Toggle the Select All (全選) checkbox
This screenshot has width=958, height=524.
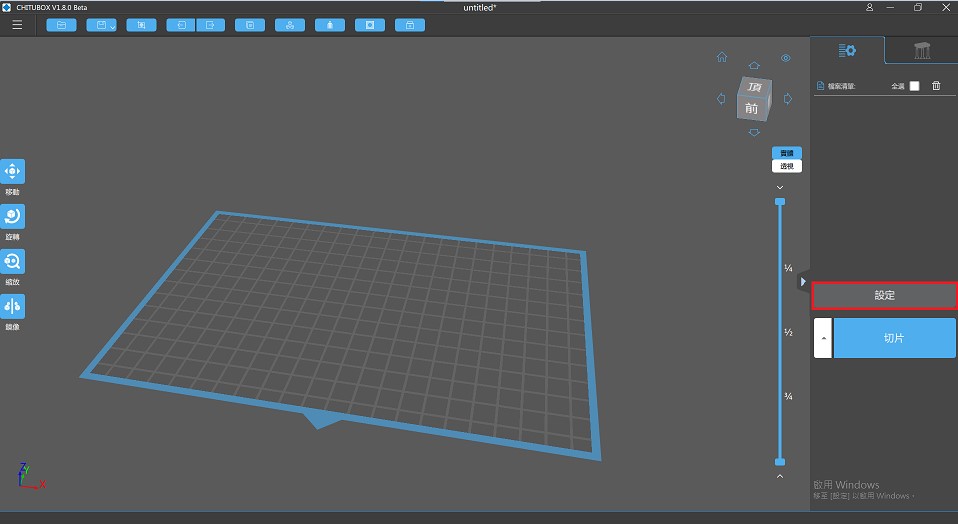pos(914,86)
